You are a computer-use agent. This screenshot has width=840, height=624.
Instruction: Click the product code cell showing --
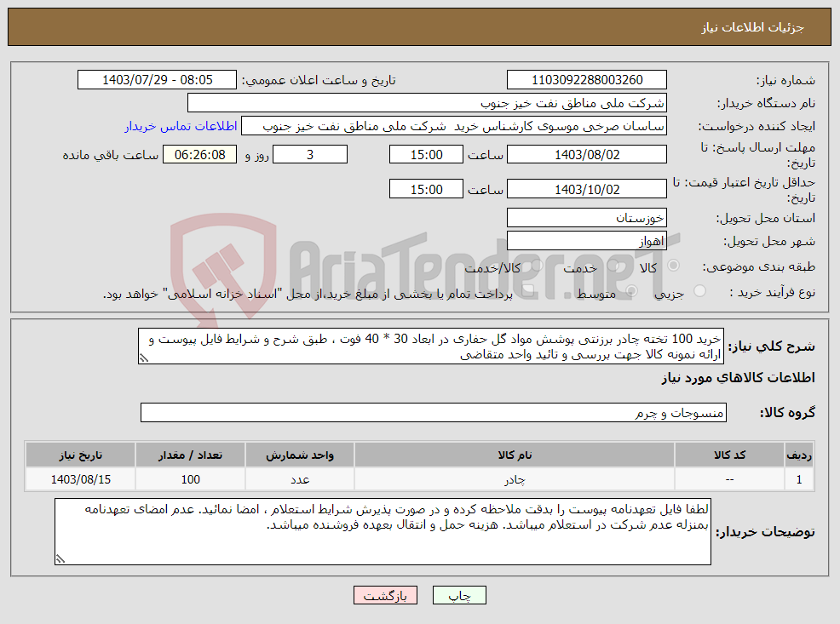(x=729, y=479)
